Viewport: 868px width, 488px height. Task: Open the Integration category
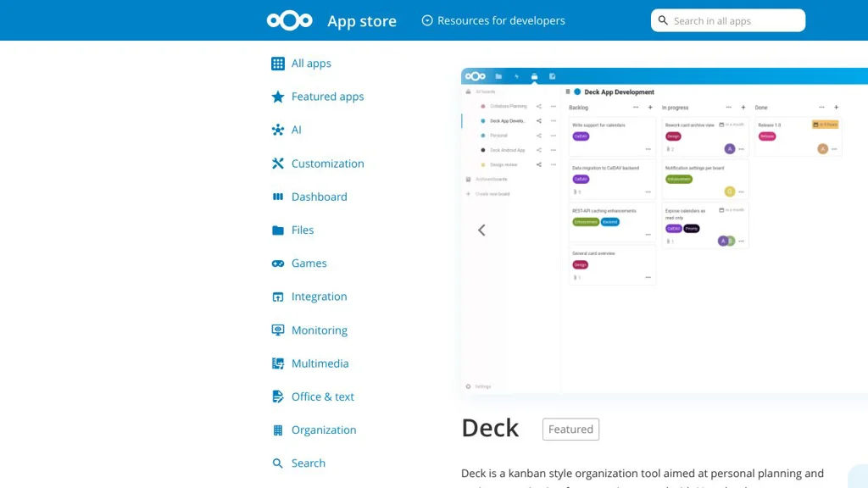[319, 296]
